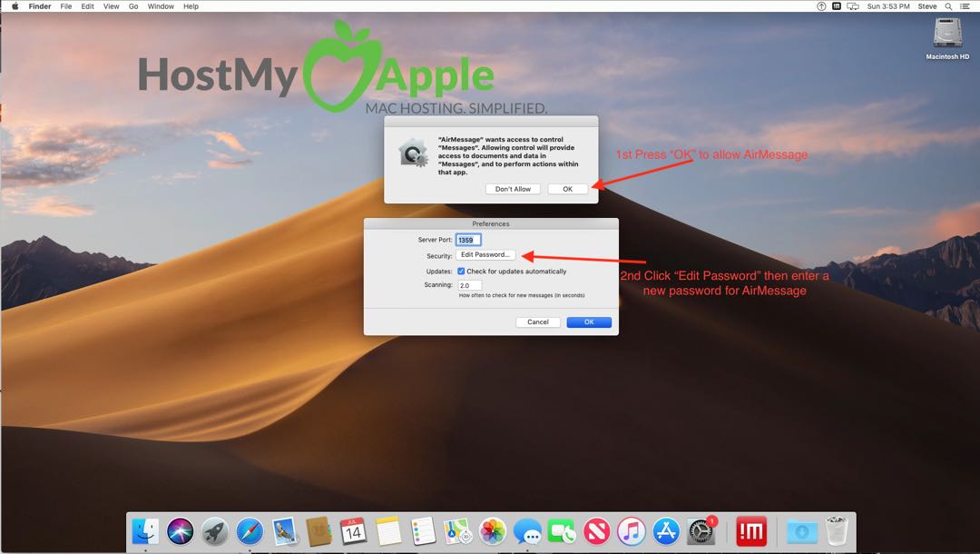Launch Siri from the Dock
This screenshot has height=554, width=980.
tap(181, 532)
